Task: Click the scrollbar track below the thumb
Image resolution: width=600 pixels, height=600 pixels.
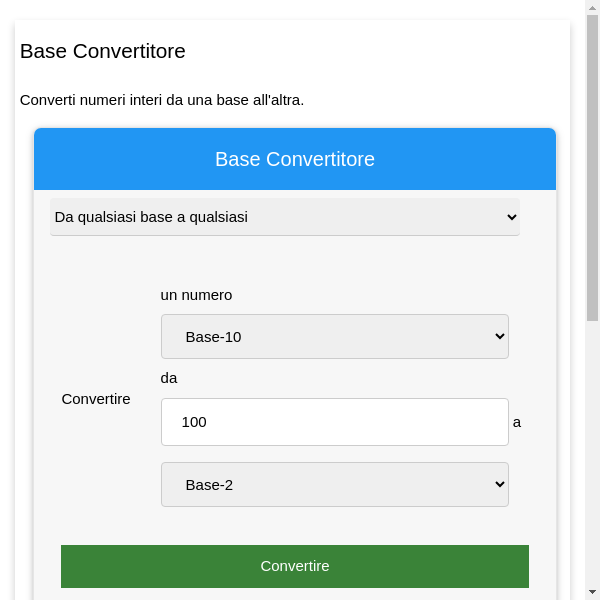Action: (592, 450)
